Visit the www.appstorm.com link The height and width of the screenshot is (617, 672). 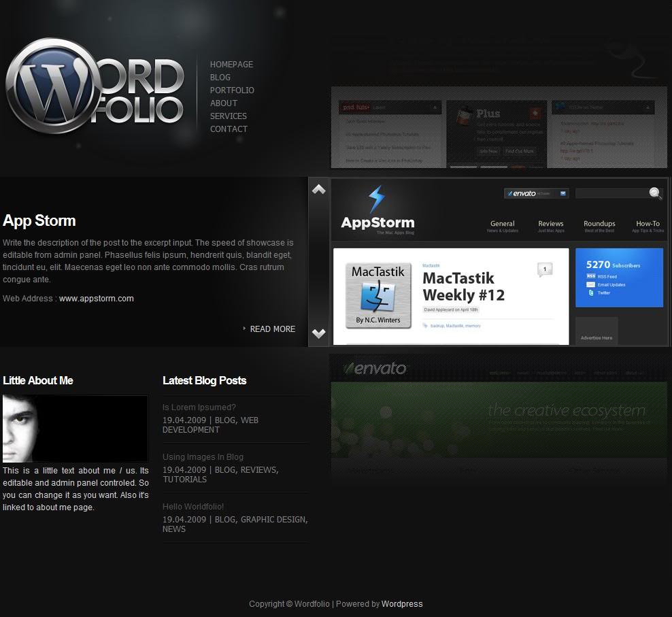(x=97, y=299)
